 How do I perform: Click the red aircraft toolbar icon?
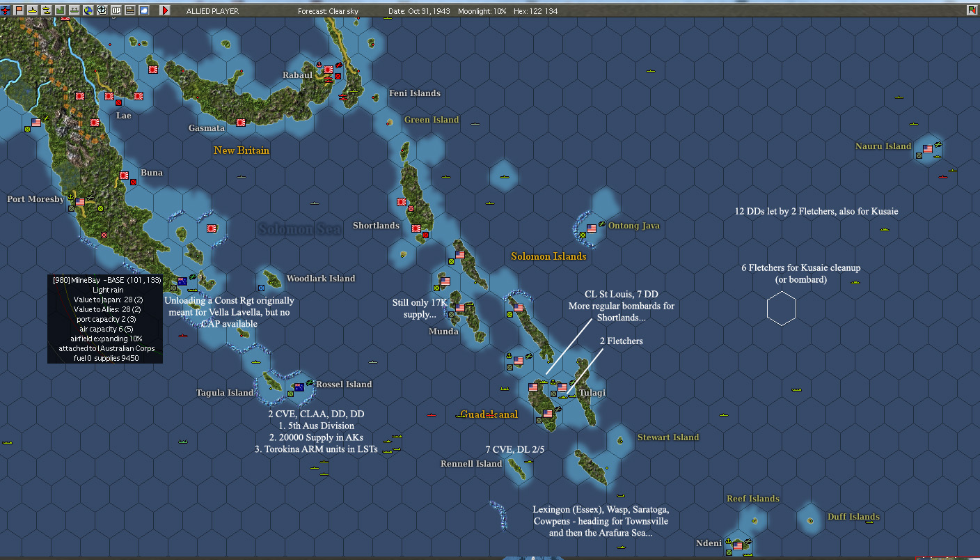pyautogui.click(x=5, y=10)
